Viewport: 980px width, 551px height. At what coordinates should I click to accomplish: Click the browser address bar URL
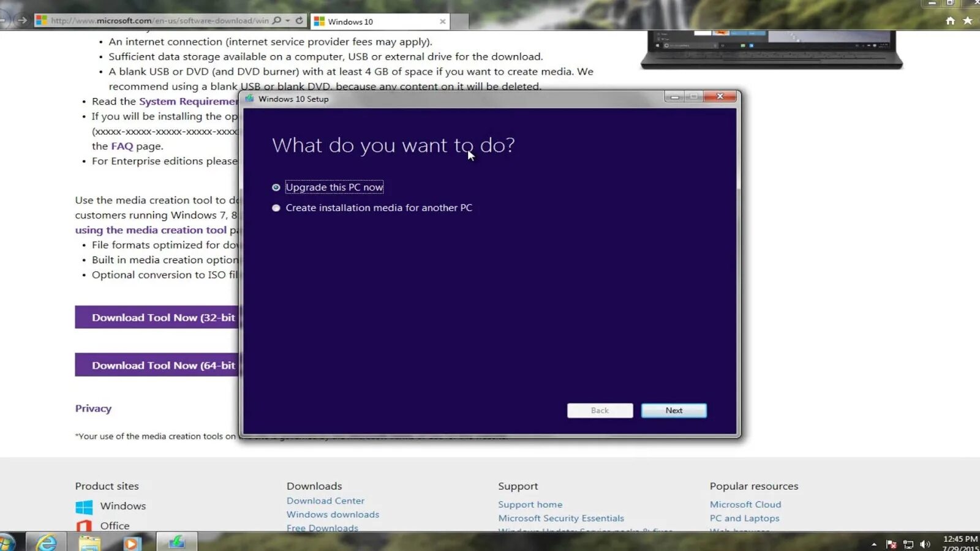pyautogui.click(x=159, y=21)
